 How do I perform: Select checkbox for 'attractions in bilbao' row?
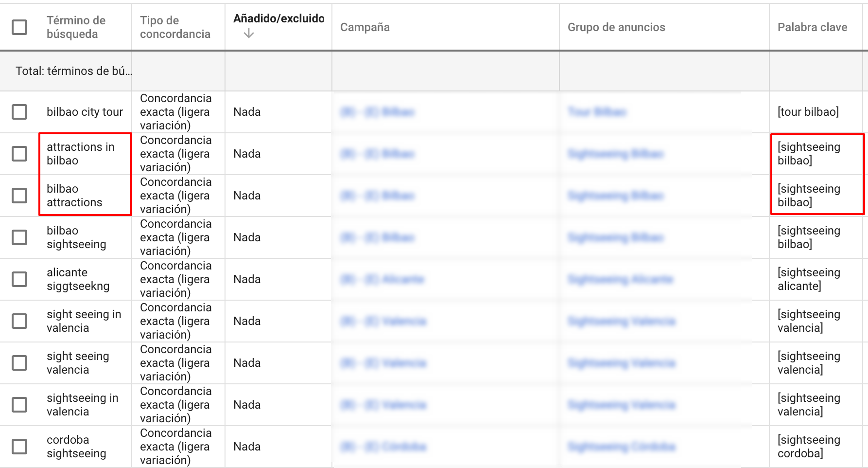click(19, 154)
